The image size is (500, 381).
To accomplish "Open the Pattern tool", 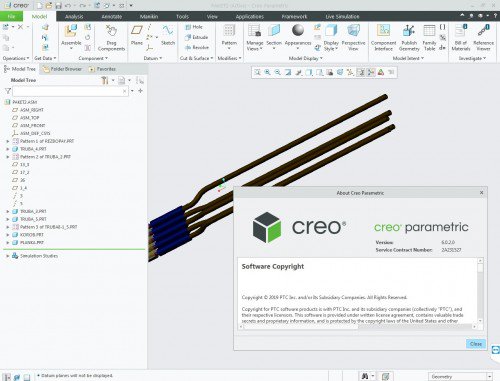I will pyautogui.click(x=229, y=37).
